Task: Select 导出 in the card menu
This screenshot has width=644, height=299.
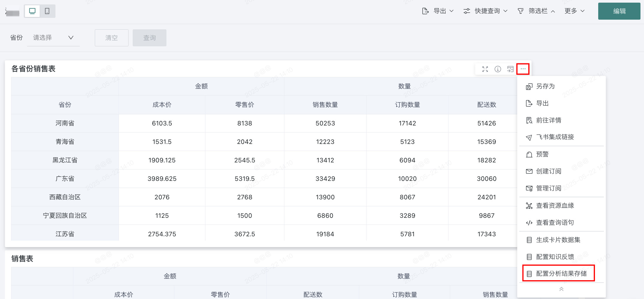Action: click(x=561, y=103)
